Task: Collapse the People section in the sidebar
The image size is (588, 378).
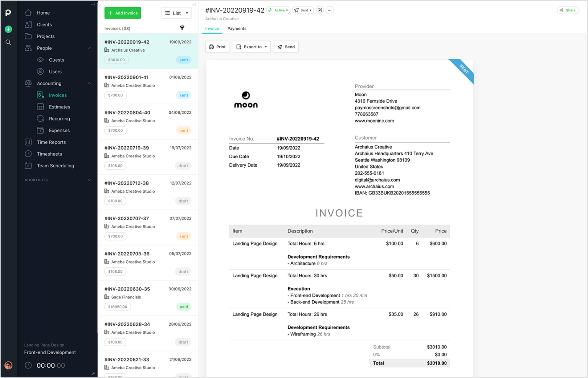Action: point(90,48)
